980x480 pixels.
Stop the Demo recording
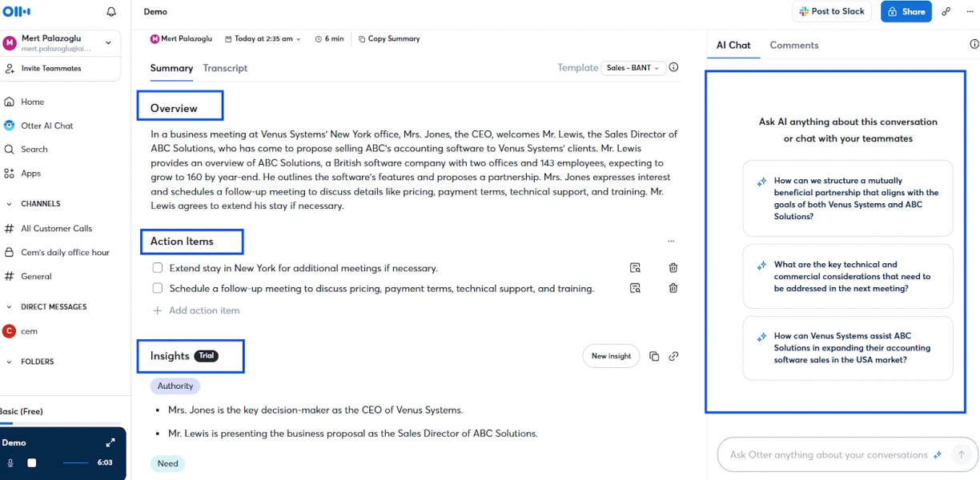tap(32, 462)
